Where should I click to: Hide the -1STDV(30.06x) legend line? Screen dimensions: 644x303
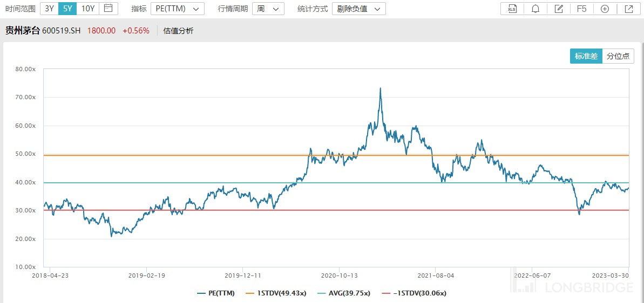[x=413, y=293]
